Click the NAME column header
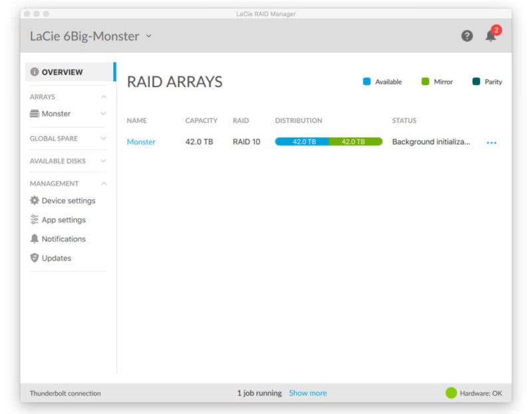The width and height of the screenshot is (532, 414). [137, 120]
